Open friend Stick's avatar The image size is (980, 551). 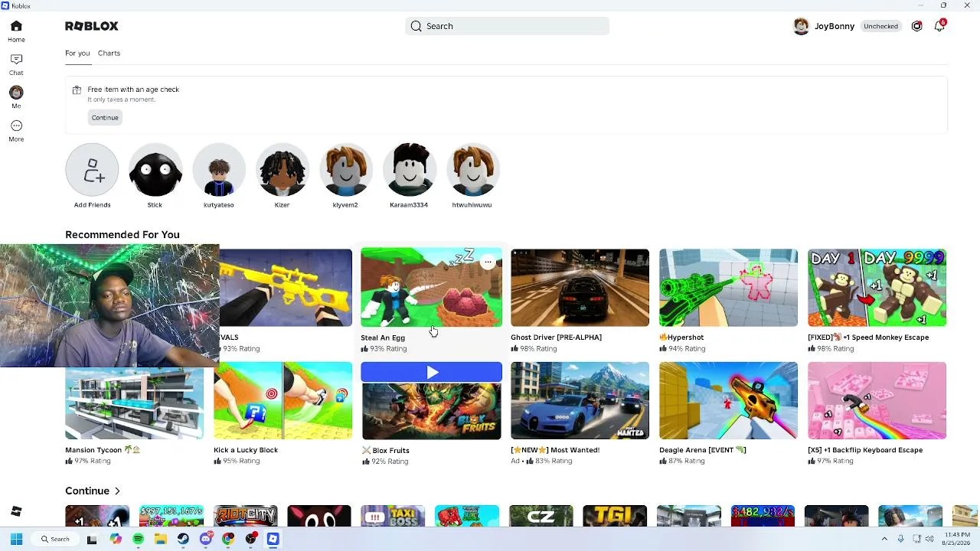[x=155, y=170]
